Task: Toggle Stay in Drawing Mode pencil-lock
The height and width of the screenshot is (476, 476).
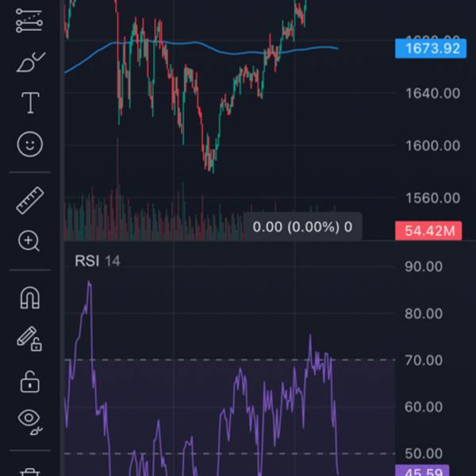Action: (x=30, y=339)
